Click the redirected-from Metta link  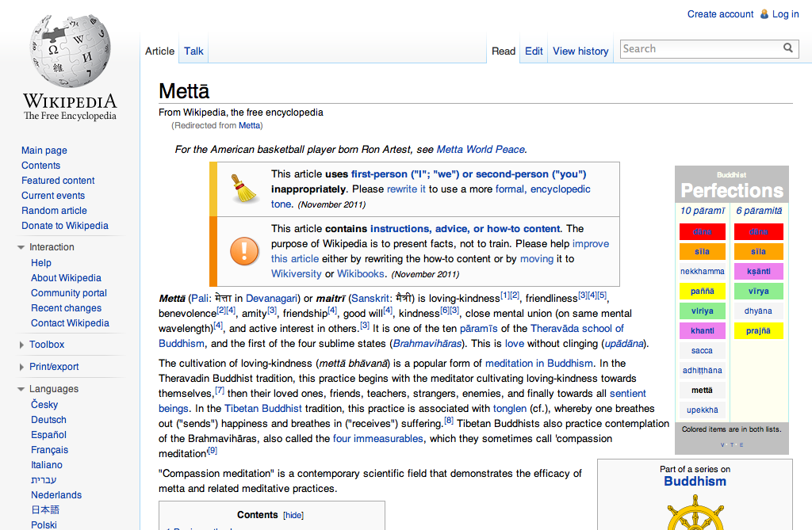(249, 125)
